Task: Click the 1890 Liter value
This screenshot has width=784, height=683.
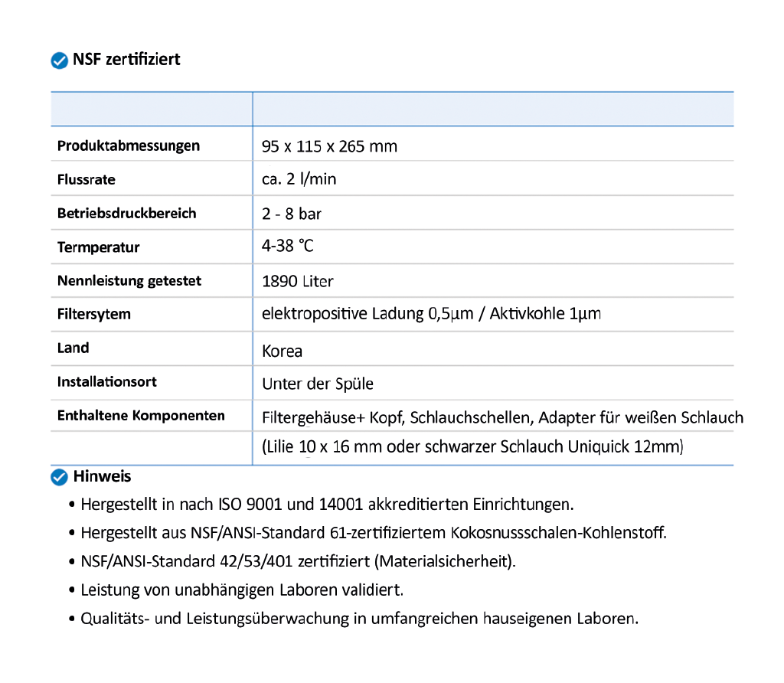Action: point(297,282)
